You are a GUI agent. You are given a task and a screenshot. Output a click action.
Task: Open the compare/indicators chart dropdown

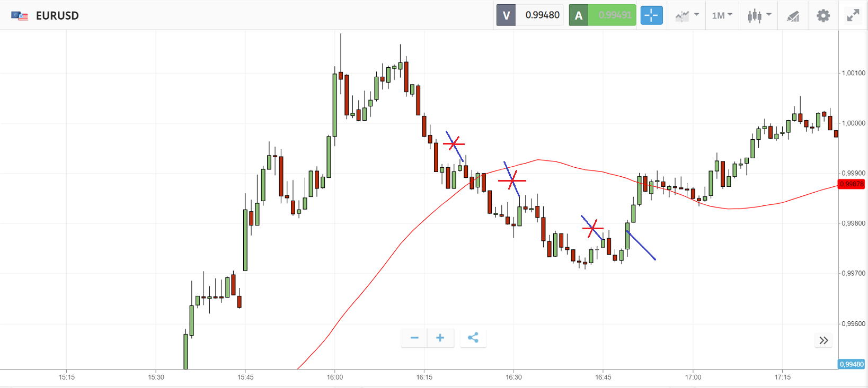click(x=687, y=15)
